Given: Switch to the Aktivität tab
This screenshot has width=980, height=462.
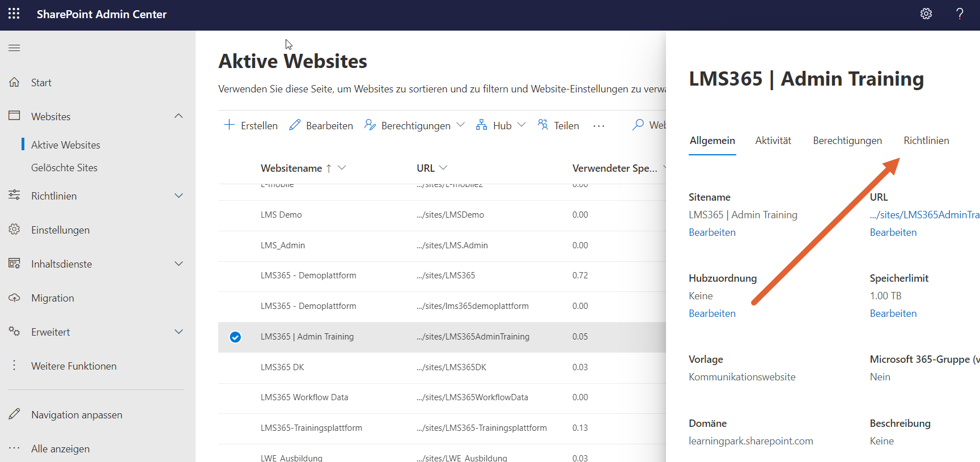Looking at the screenshot, I should click(773, 141).
